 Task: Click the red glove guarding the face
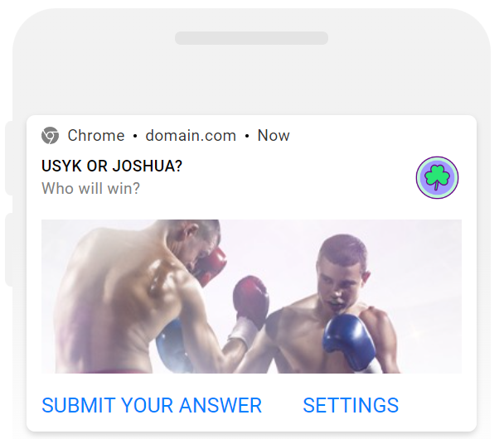(x=209, y=265)
